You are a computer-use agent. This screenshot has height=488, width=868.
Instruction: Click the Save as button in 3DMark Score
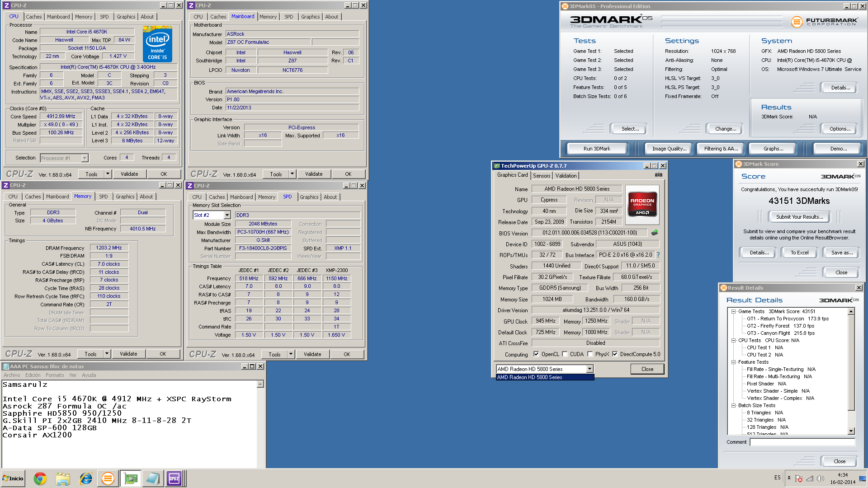click(842, 253)
